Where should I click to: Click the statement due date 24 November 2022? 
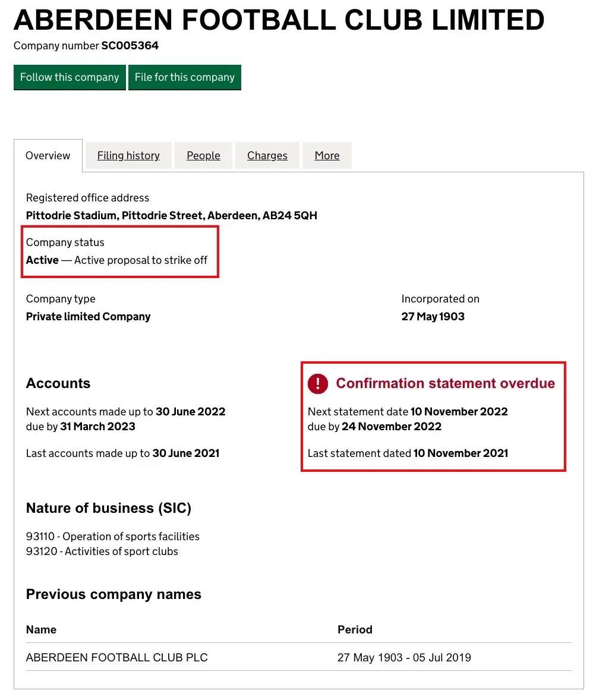tap(391, 427)
